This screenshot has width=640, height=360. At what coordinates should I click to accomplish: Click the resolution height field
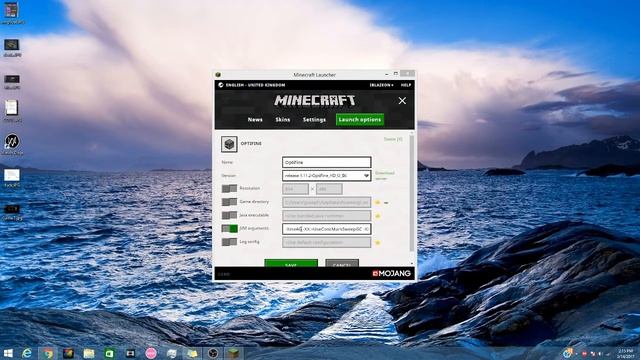pos(329,189)
